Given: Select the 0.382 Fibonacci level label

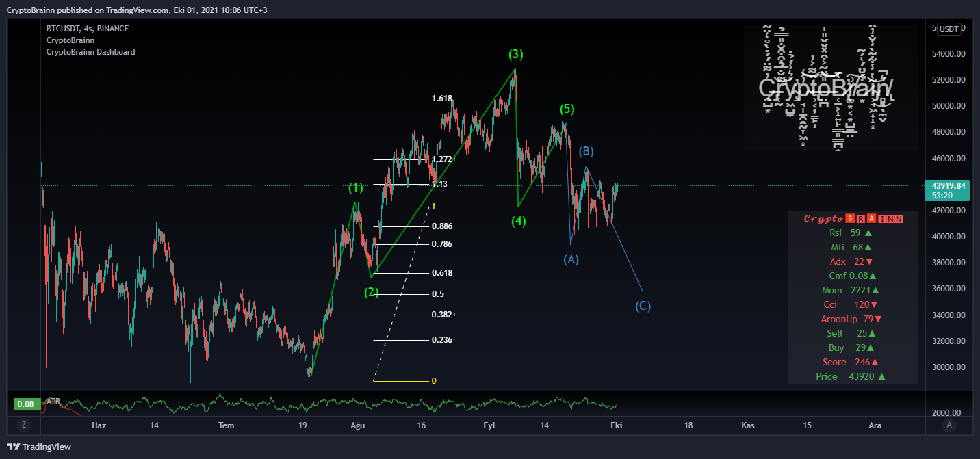Looking at the screenshot, I should tap(441, 314).
